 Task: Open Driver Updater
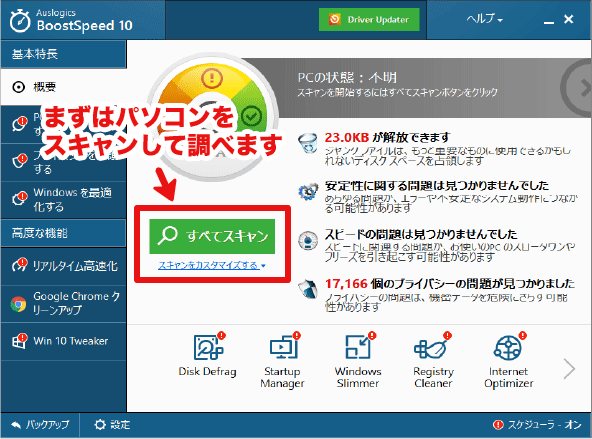pos(369,19)
